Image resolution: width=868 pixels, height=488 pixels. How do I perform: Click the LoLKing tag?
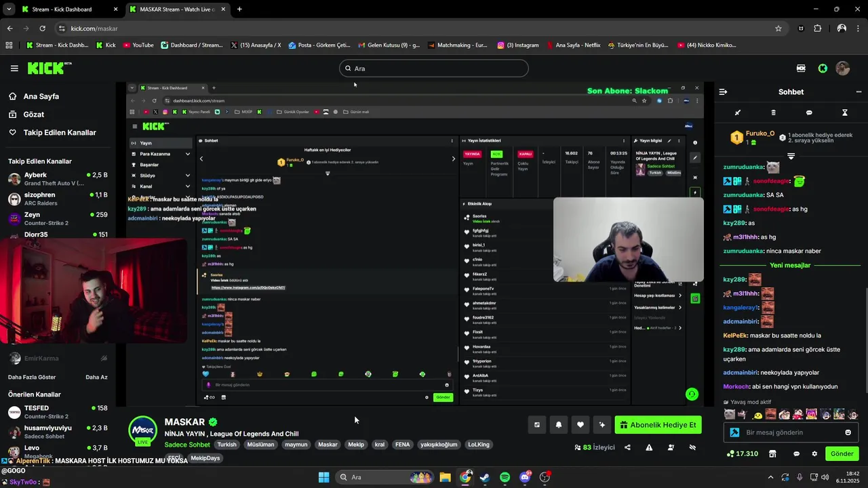[x=479, y=445]
